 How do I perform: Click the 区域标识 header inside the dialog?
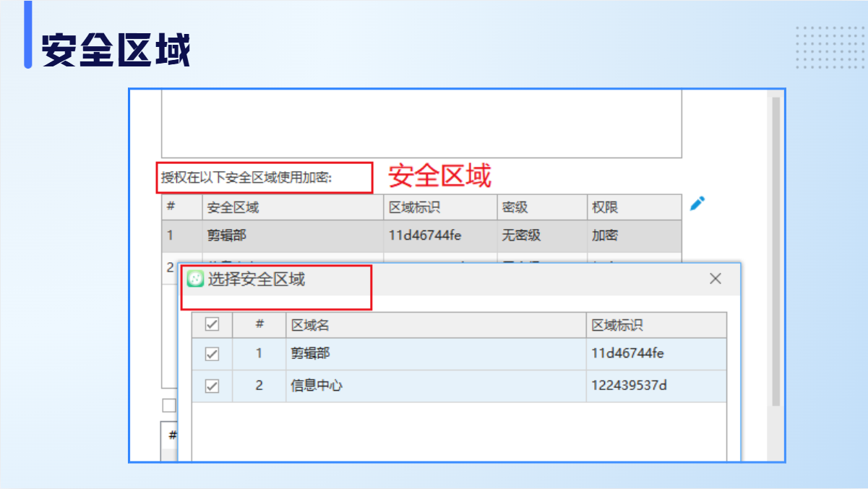pyautogui.click(x=616, y=325)
